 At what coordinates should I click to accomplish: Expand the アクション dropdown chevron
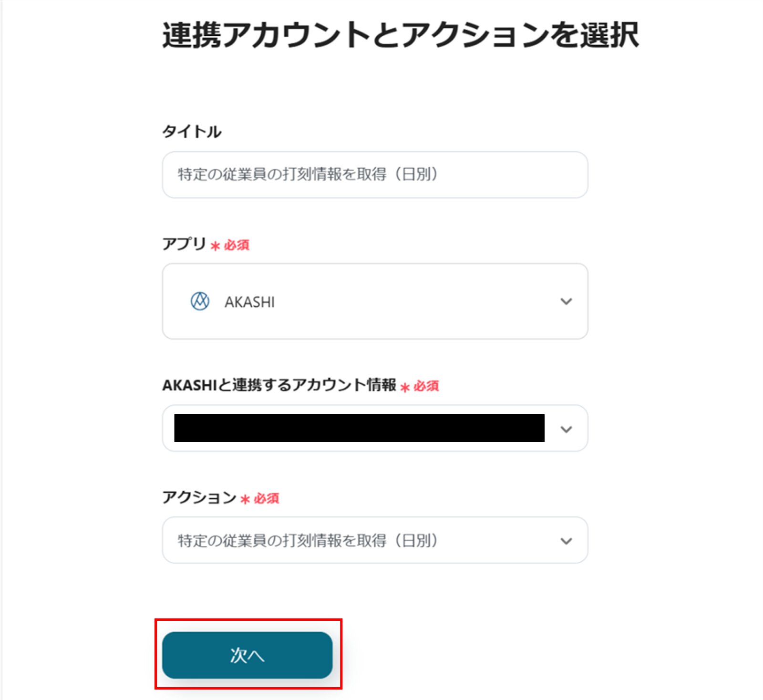(x=566, y=541)
